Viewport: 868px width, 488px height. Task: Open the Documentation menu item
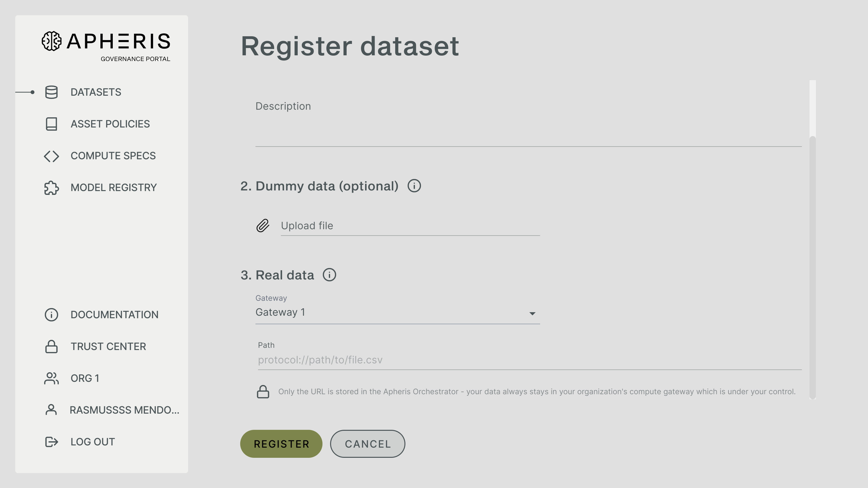(114, 315)
